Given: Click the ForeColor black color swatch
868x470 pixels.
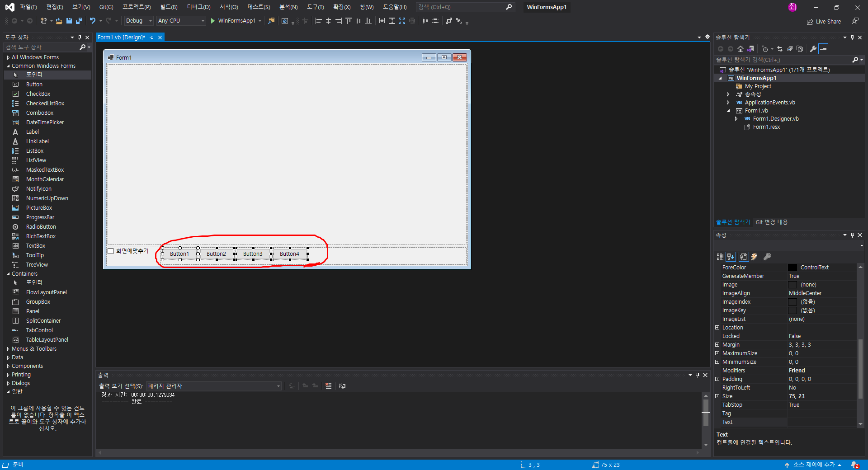Looking at the screenshot, I should [793, 268].
